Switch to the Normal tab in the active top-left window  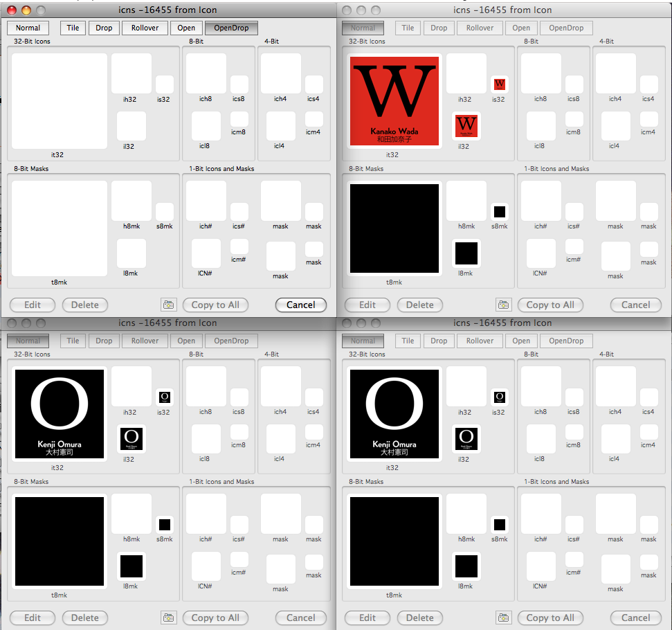coord(28,28)
